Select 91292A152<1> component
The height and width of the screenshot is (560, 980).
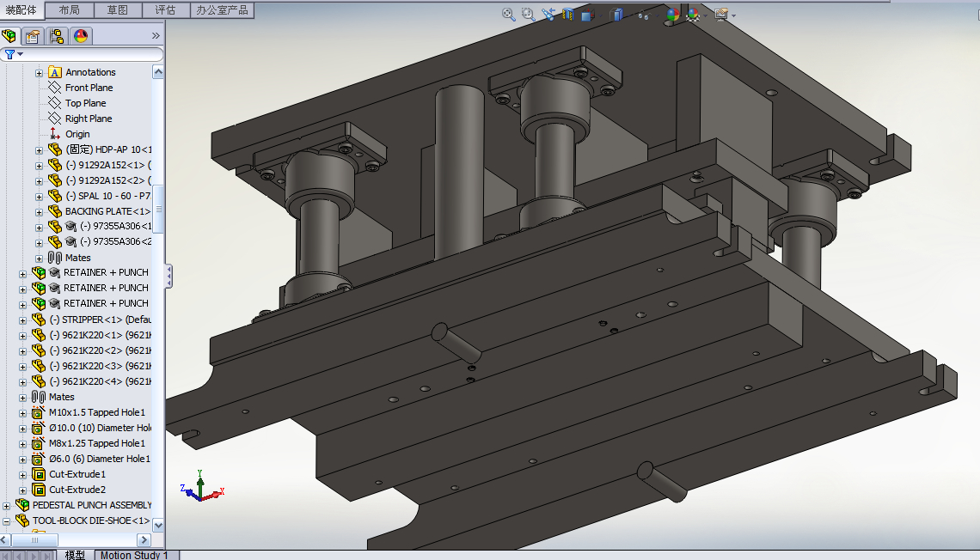pos(108,165)
